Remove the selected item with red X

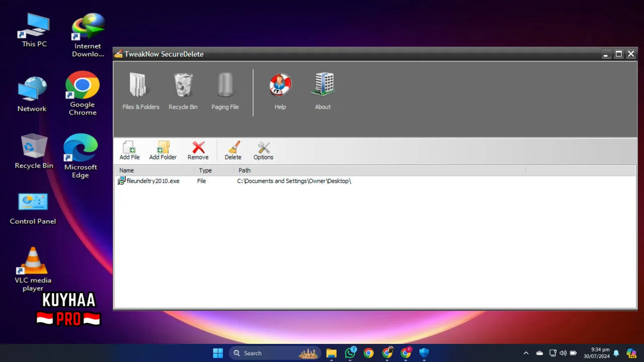pos(198,150)
